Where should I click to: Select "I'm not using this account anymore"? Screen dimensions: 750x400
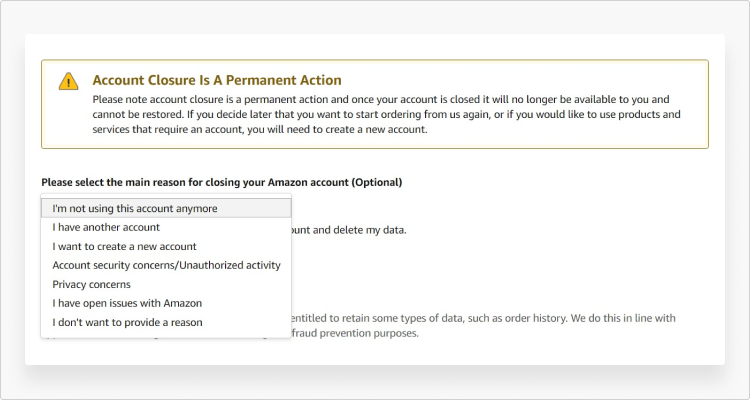click(x=135, y=208)
